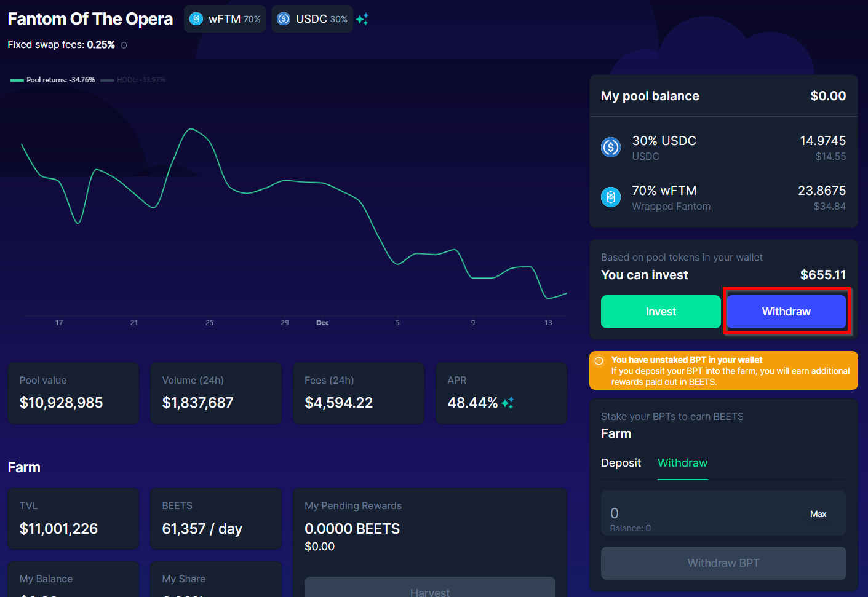Image resolution: width=868 pixels, height=597 pixels.
Task: Click the USDC token icon in header chip
Action: pyautogui.click(x=284, y=19)
